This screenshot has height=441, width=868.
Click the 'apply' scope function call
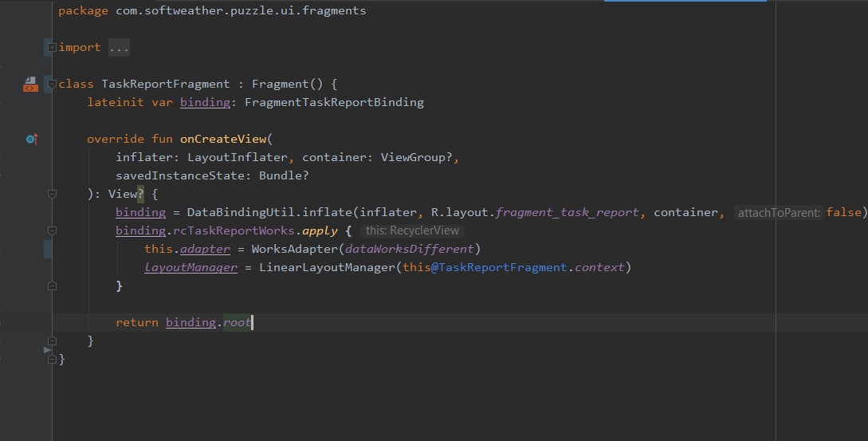point(320,230)
